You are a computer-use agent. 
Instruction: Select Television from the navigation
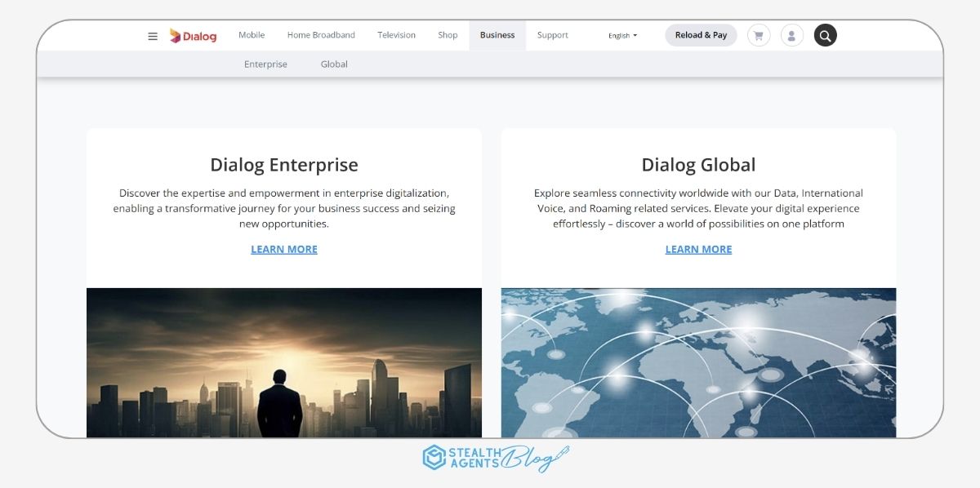pyautogui.click(x=396, y=35)
